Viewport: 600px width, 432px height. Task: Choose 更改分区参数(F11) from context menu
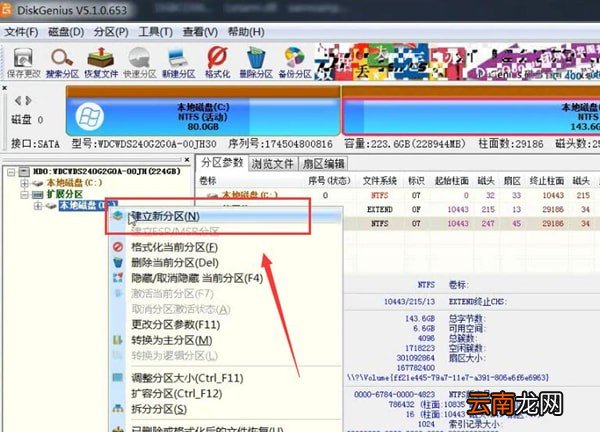176,325
